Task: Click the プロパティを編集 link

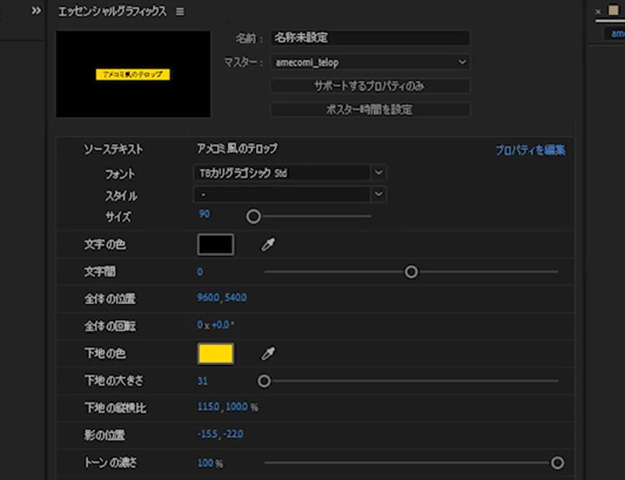Action: point(530,150)
